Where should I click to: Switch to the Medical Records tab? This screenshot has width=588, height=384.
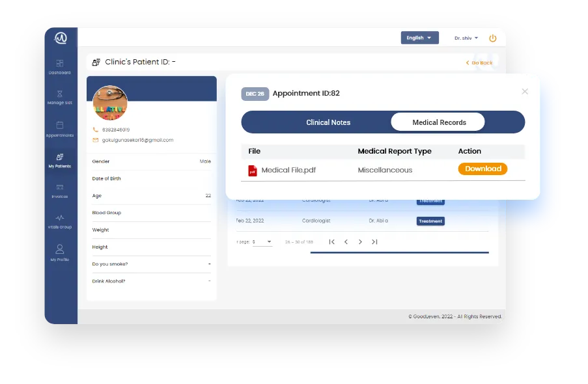(x=438, y=122)
